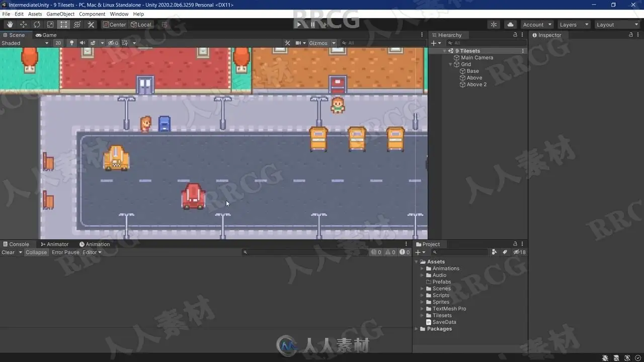The height and width of the screenshot is (362, 644).
Task: Toggle Console error message count
Action: tap(405, 252)
